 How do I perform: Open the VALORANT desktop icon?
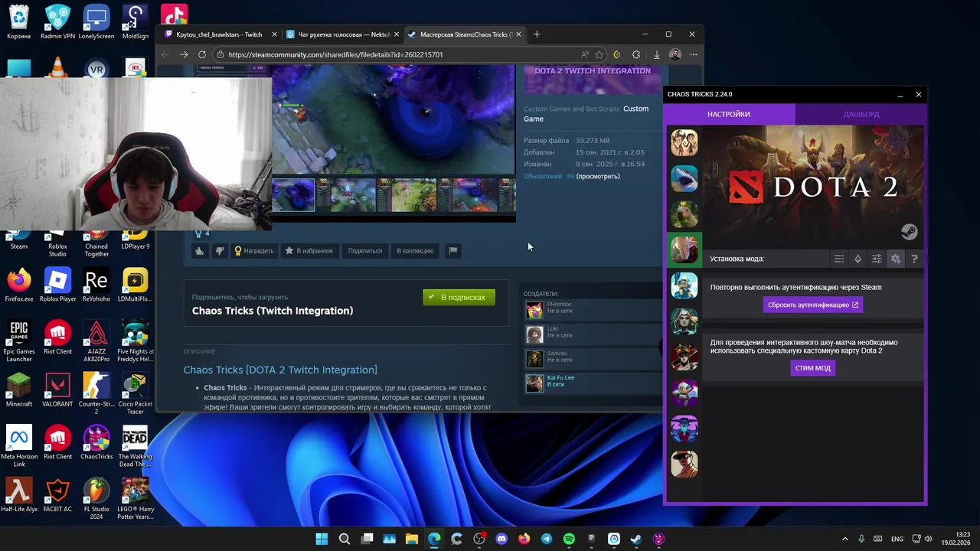point(57,390)
